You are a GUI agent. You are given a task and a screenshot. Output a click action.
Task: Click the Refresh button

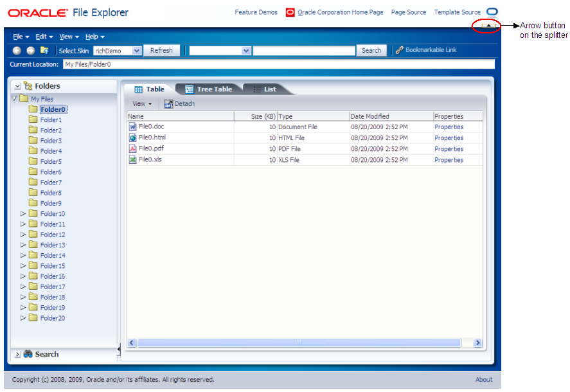tap(161, 50)
